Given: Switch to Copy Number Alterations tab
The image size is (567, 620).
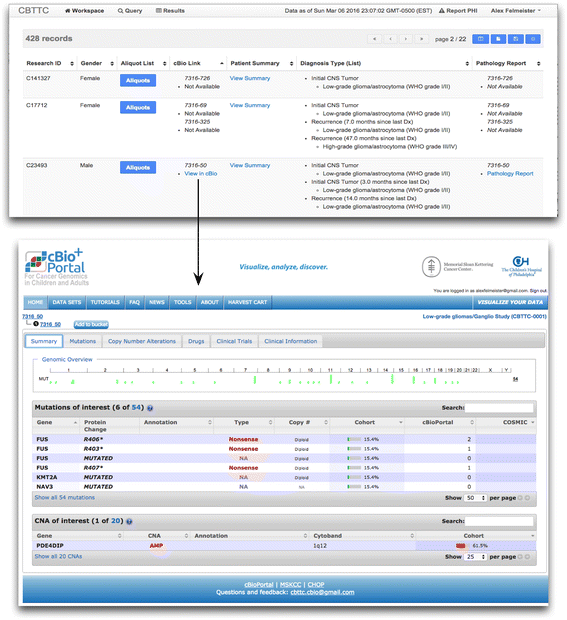Looking at the screenshot, I should pyautogui.click(x=142, y=341).
